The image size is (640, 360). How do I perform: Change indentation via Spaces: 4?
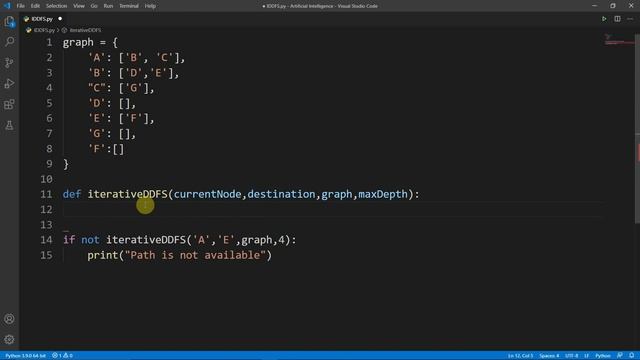549,356
